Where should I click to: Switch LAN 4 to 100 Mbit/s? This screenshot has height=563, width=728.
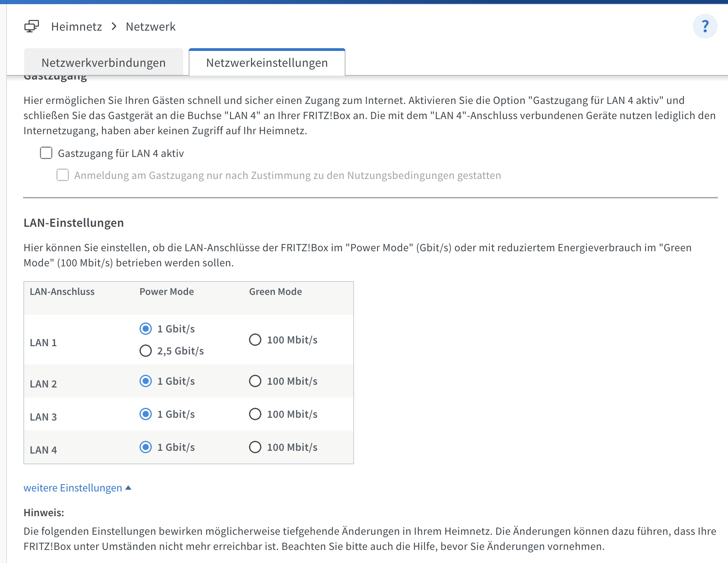click(255, 447)
